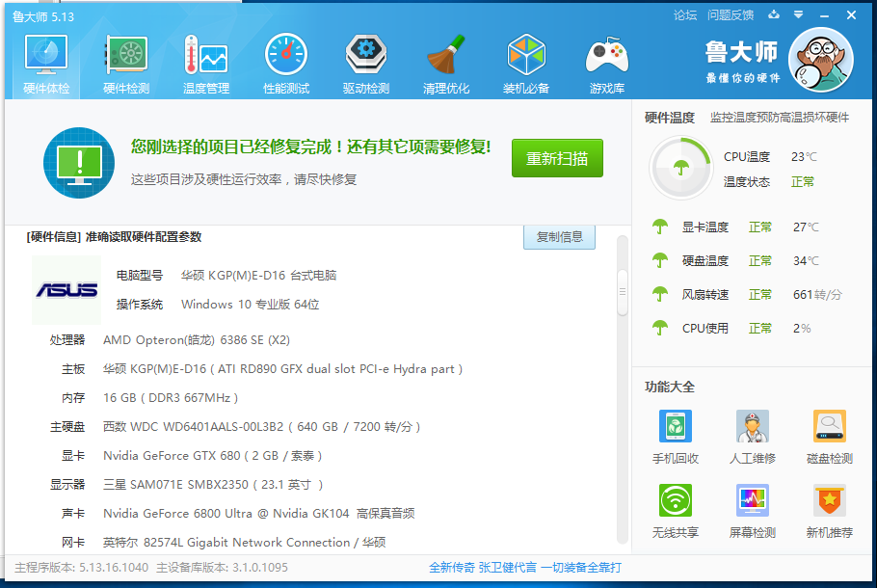Click the 硬盘温度 umbrella status icon
Screen dimensions: 877x588
coord(660,260)
